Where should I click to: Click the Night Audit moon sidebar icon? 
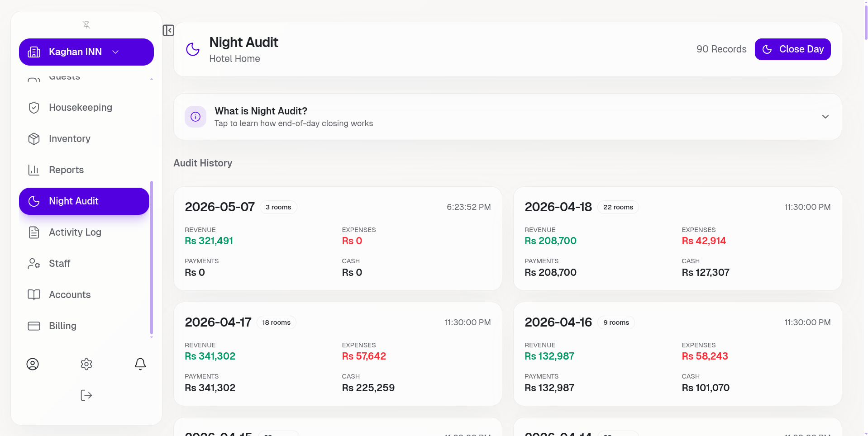34,201
